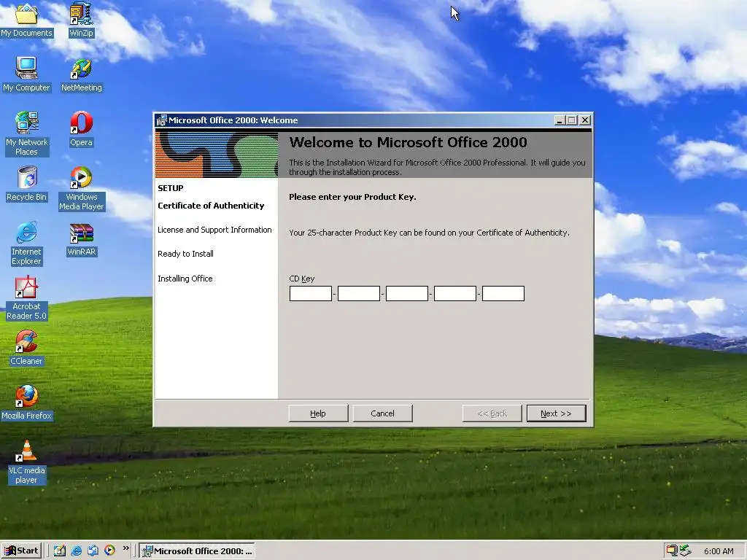
Task: Click the first CD Key field
Action: 311,293
